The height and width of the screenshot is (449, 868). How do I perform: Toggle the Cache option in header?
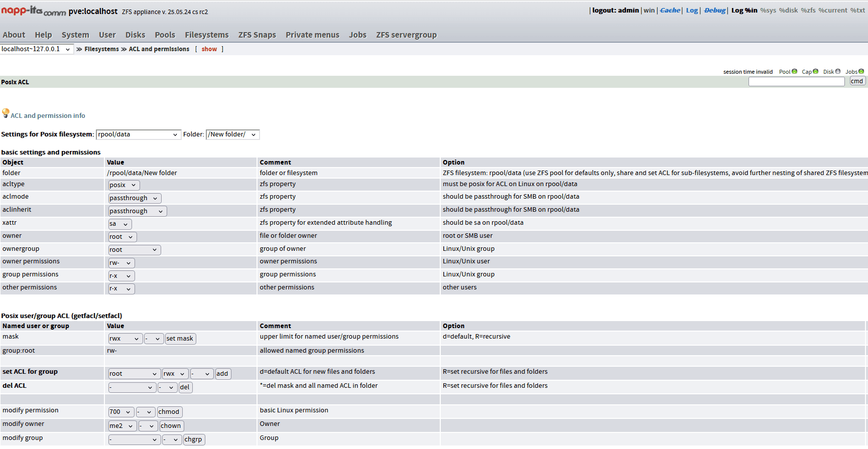click(x=670, y=10)
